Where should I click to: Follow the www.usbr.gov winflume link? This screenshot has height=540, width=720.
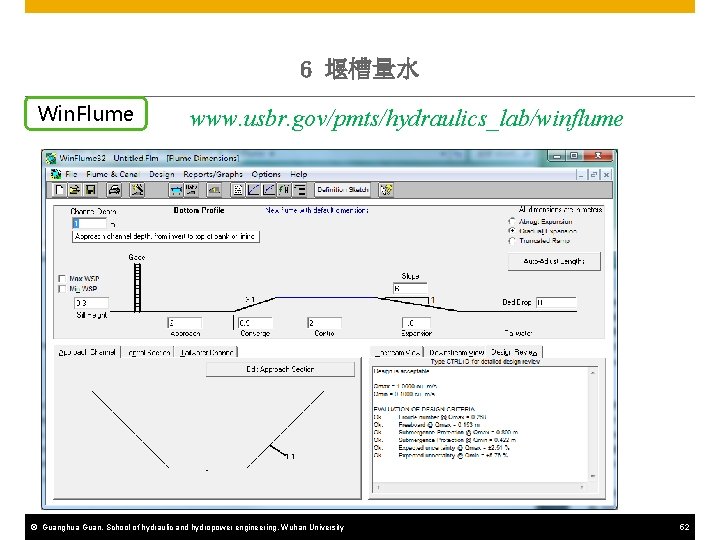click(406, 119)
